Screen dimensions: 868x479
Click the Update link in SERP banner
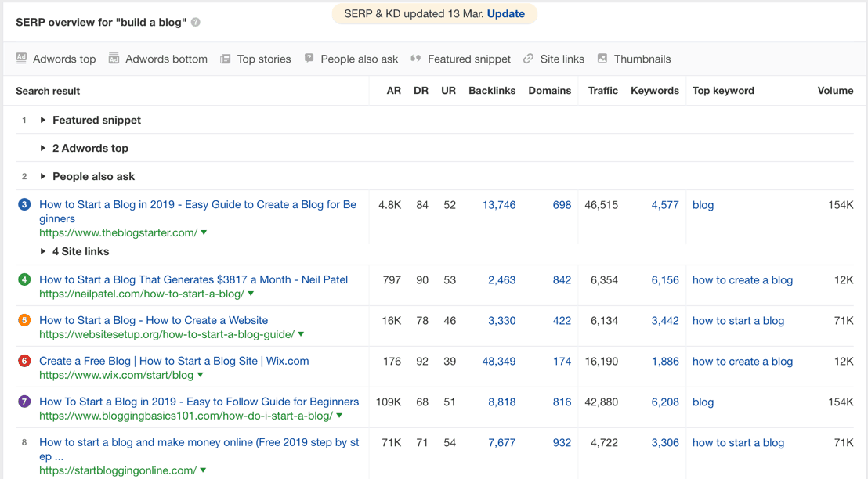[x=506, y=14]
